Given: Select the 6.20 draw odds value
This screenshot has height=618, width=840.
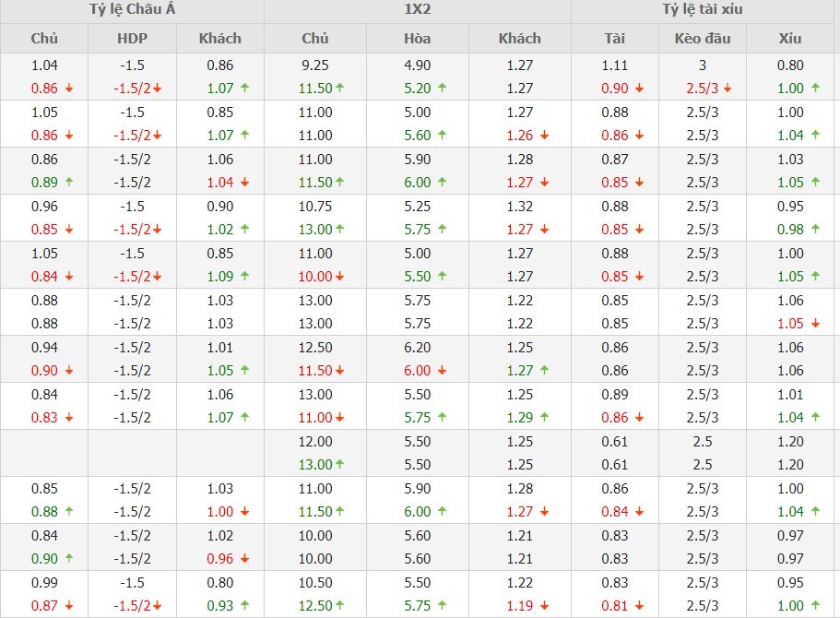Looking at the screenshot, I should pyautogui.click(x=418, y=348).
